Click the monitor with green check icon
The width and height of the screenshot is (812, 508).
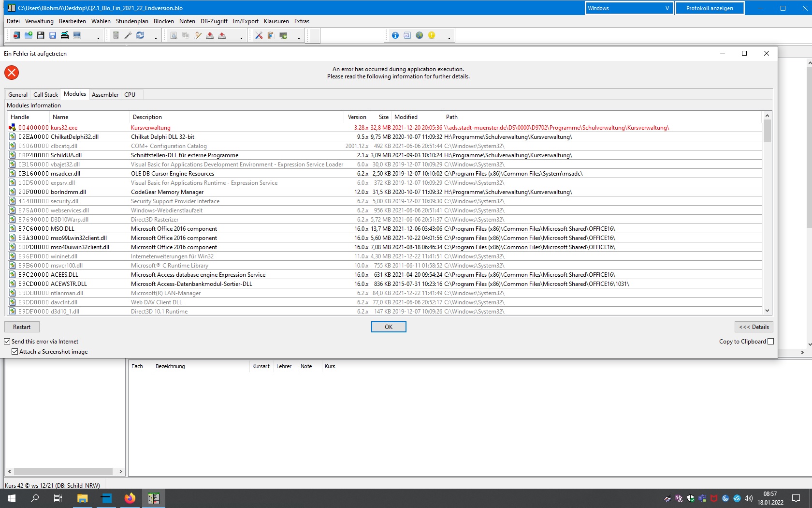pyautogui.click(x=284, y=35)
